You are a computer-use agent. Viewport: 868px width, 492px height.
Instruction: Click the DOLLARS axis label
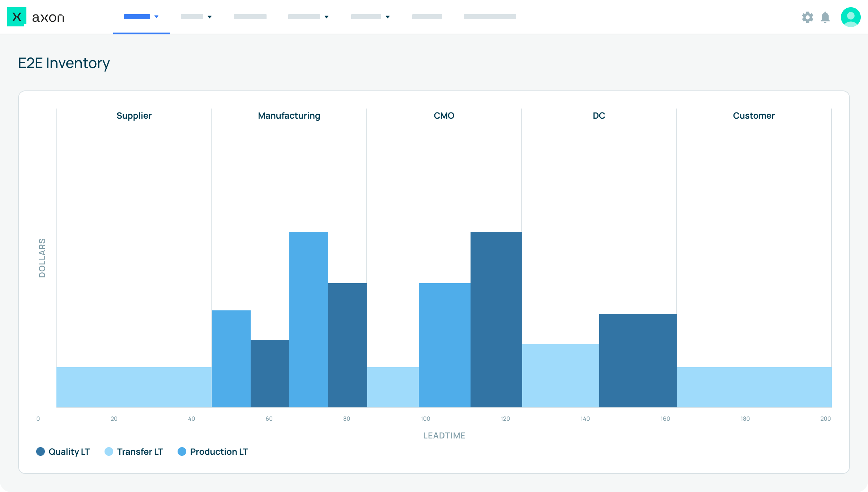42,258
